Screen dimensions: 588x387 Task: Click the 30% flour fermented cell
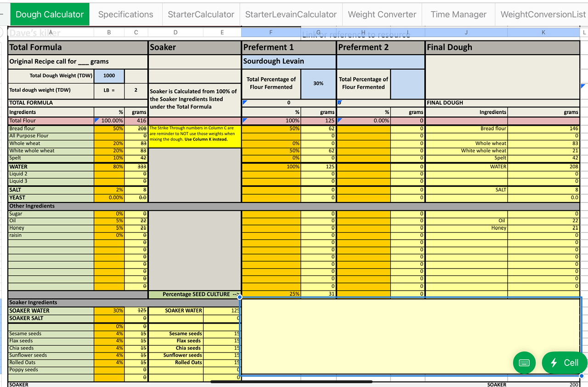pyautogui.click(x=318, y=84)
